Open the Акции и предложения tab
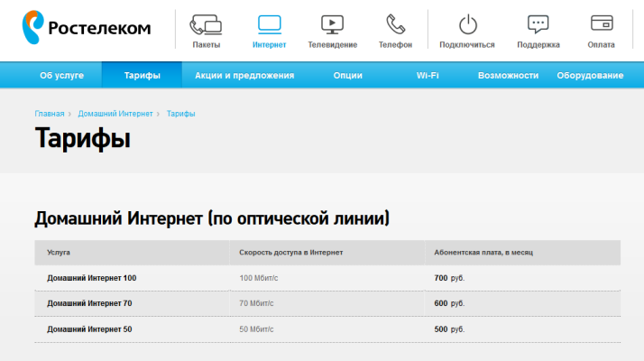 coord(244,76)
